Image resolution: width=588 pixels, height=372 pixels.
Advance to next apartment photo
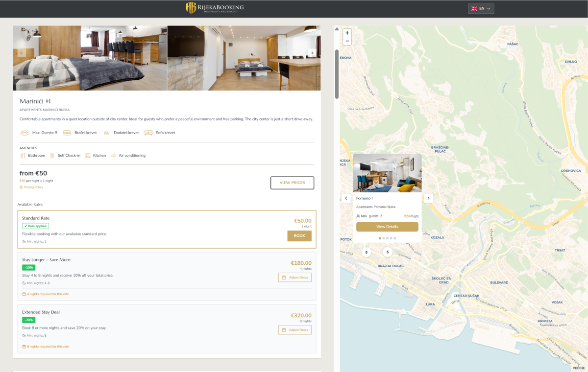point(312,53)
